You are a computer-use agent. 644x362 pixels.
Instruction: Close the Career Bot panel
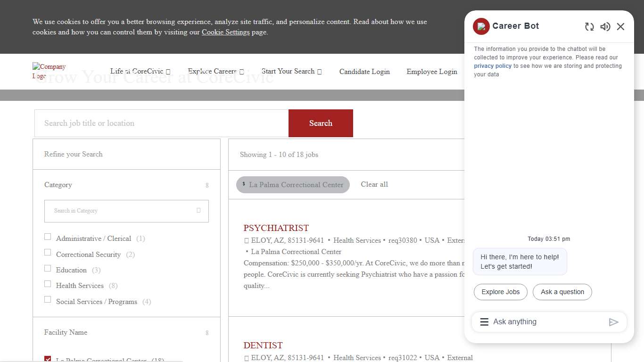pos(620,27)
